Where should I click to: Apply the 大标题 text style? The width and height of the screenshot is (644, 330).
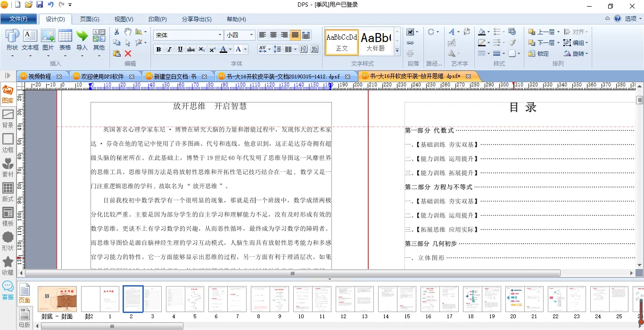[376, 42]
